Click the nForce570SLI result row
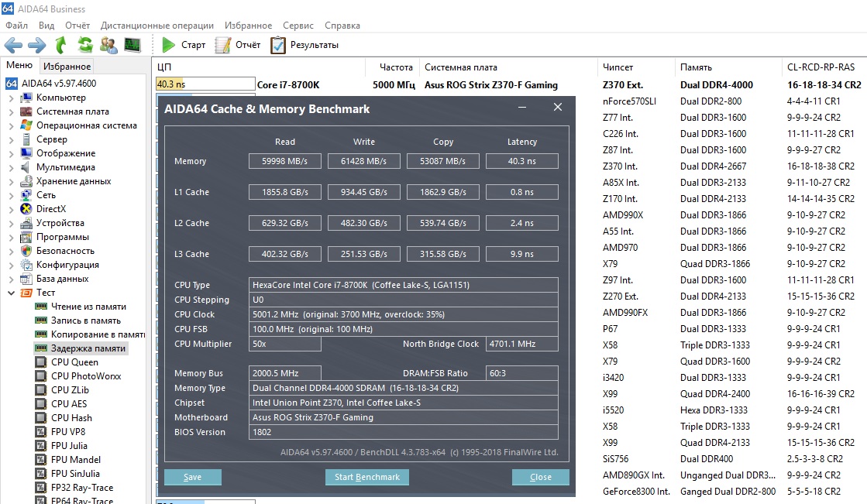Screen dimensions: 867x504 628,101
